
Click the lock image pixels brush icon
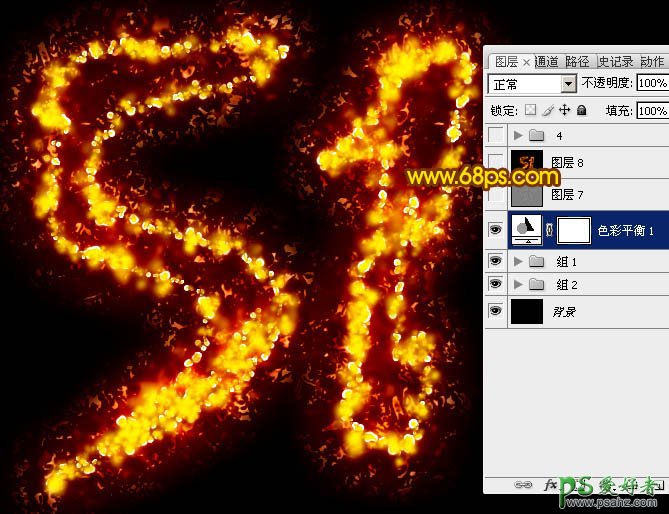(548, 110)
